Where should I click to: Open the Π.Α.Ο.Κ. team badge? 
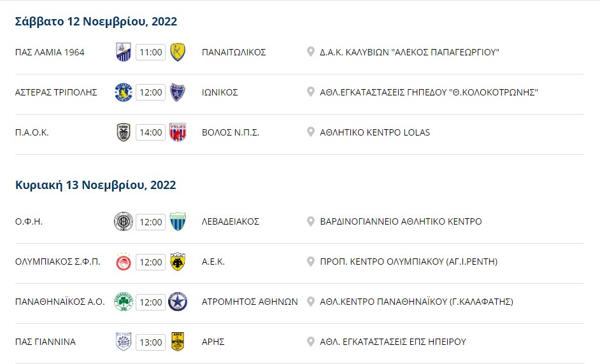[x=124, y=132]
